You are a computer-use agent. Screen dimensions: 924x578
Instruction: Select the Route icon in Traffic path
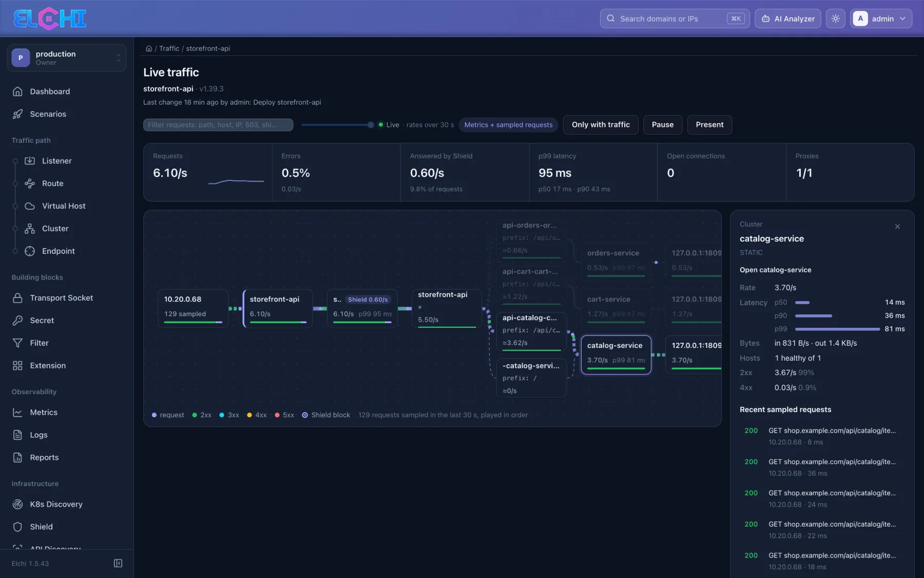[30, 183]
